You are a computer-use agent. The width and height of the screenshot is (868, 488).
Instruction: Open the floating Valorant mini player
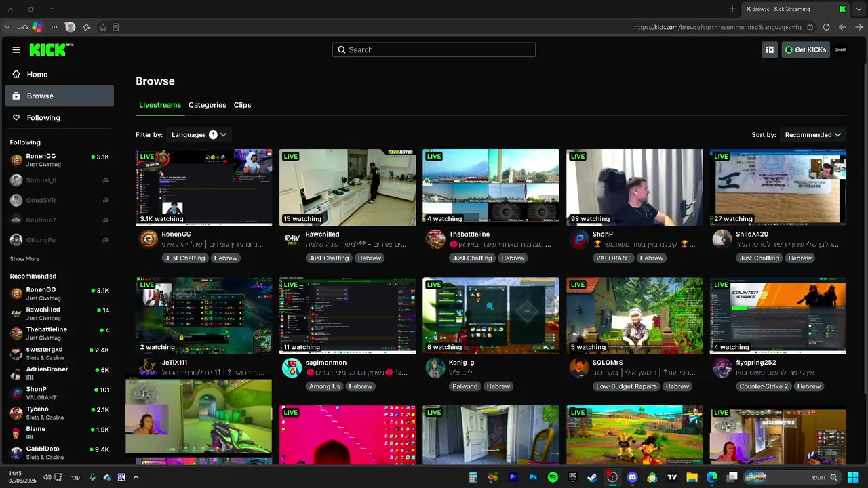199,416
